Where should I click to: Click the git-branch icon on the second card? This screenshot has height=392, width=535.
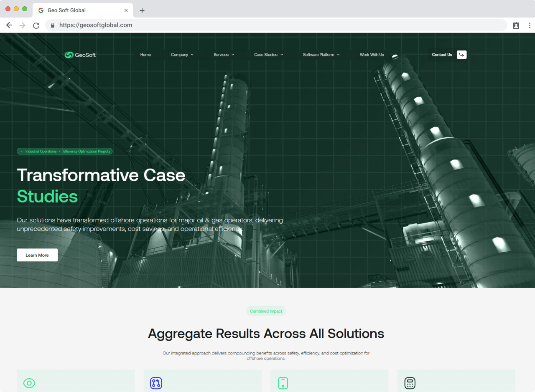(156, 383)
